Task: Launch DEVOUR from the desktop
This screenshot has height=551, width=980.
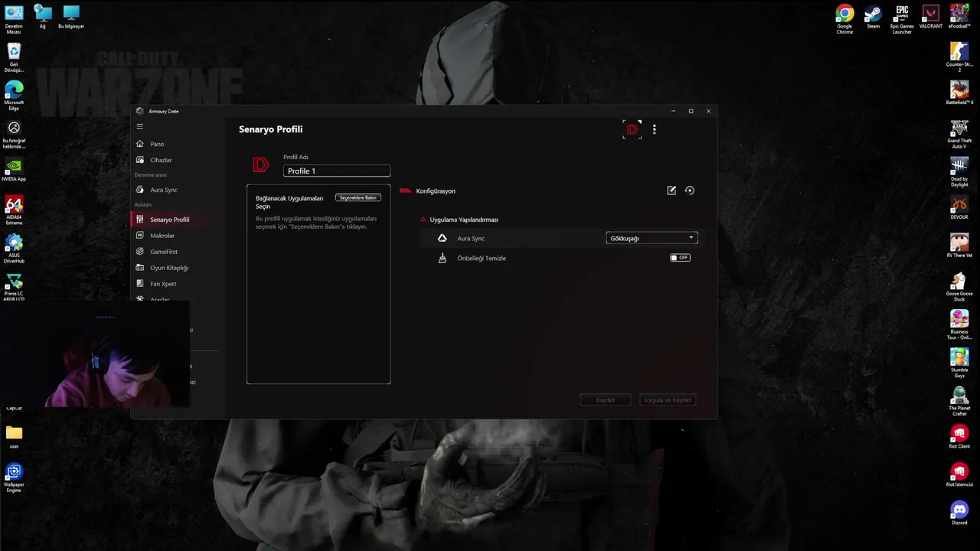Action: tap(959, 208)
